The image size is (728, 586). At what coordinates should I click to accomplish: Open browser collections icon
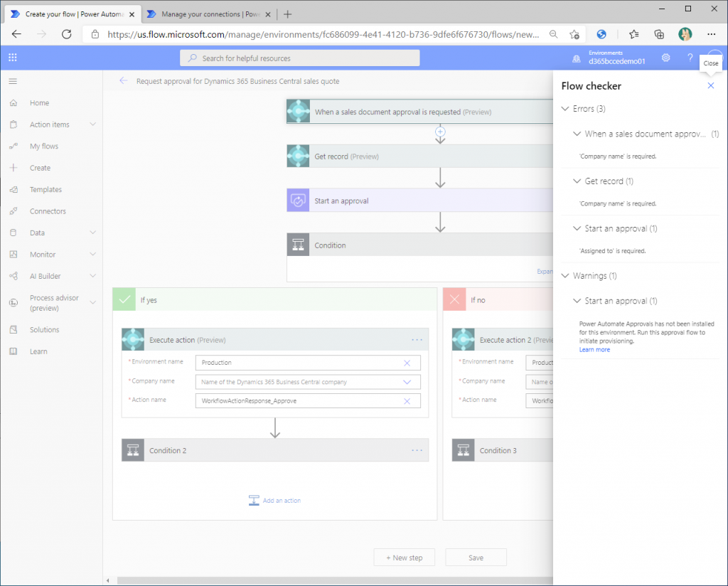[659, 34]
